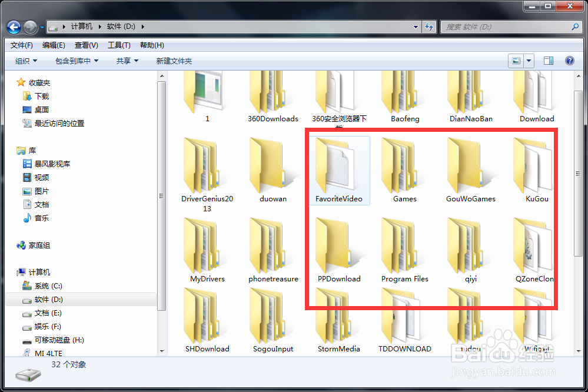
Task: Expand the address bar history dropdown
Action: [x=416, y=27]
